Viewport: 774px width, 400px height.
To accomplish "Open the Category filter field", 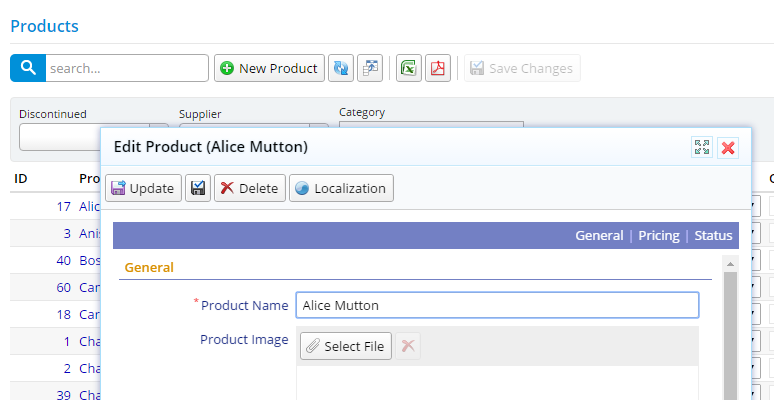I will coord(431,124).
